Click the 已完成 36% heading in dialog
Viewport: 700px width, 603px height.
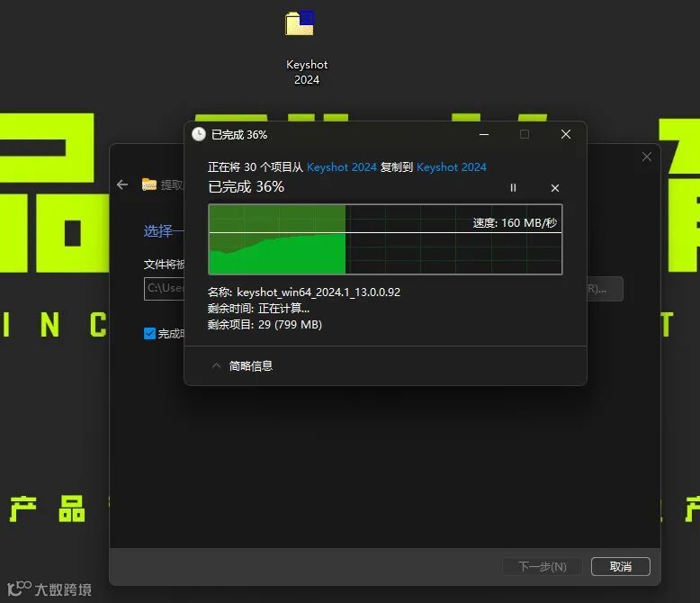point(246,186)
